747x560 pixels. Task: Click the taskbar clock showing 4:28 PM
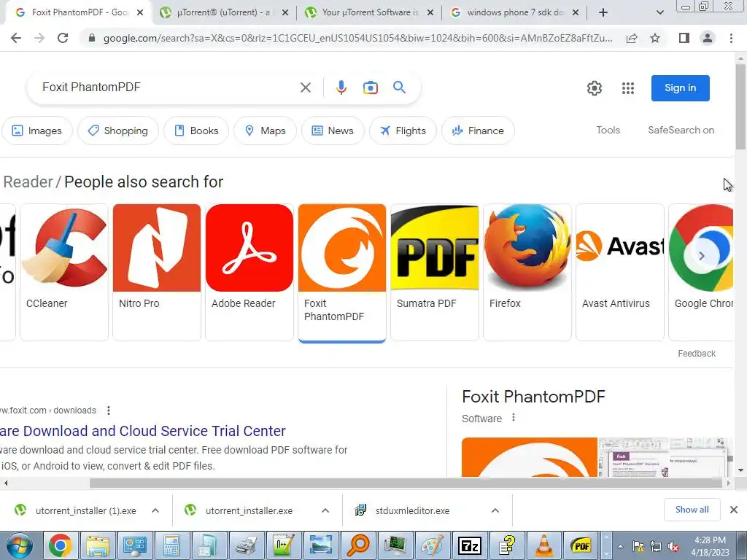pyautogui.click(x=710, y=546)
